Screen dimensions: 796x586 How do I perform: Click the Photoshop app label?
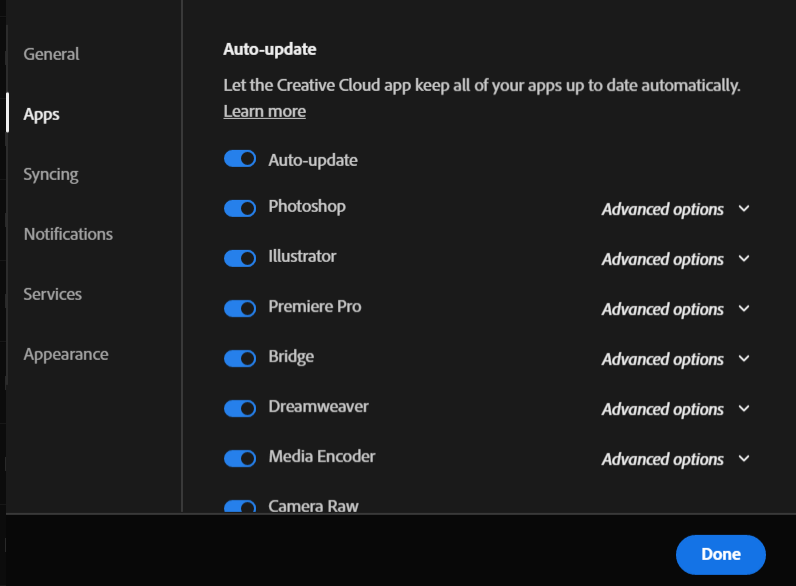307,207
